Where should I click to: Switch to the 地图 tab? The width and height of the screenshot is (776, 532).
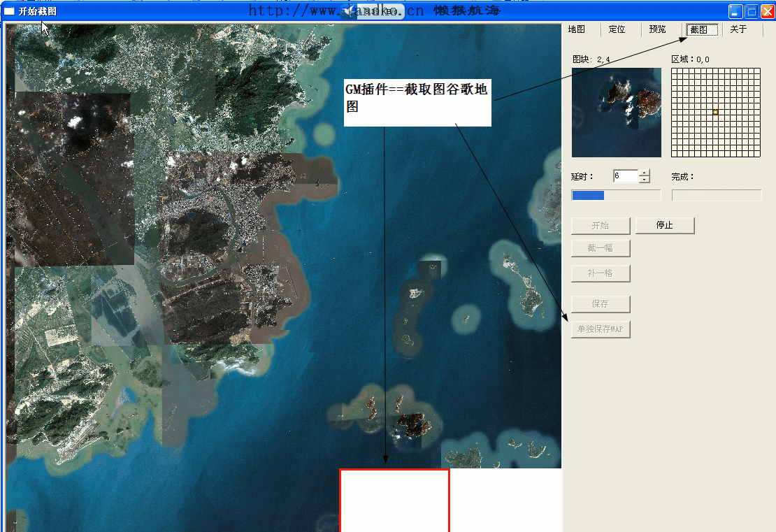pyautogui.click(x=577, y=29)
